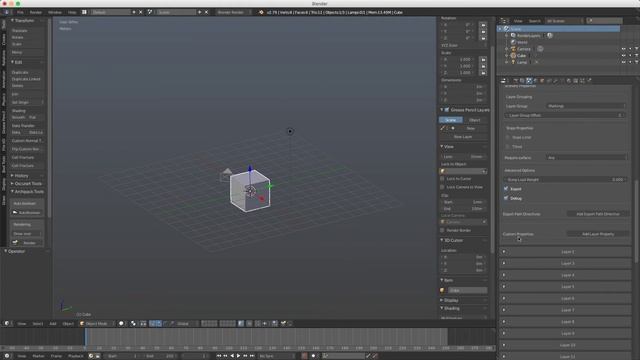The width and height of the screenshot is (640, 360).
Task: Click the 3D view editor type icon
Action: click(7, 323)
